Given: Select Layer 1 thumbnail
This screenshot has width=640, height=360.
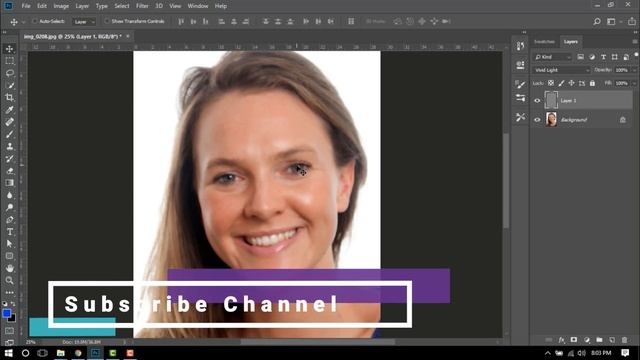Looking at the screenshot, I should click(x=551, y=100).
